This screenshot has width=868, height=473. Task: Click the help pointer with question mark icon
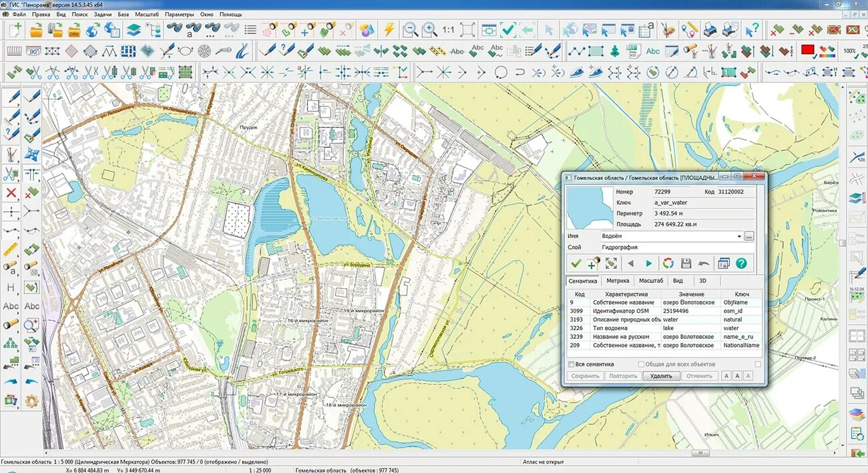tap(752, 29)
